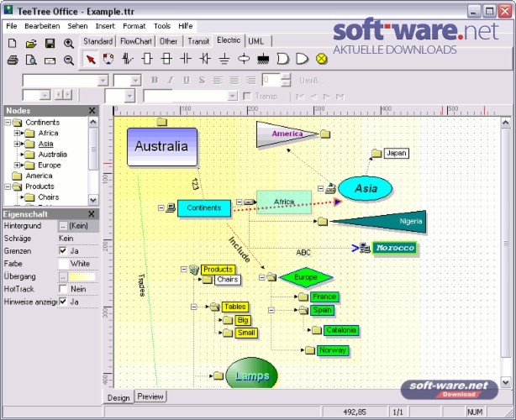This screenshot has width=516, height=420.
Task: Pick the yellow lamp symbol tool
Action: 321,59
